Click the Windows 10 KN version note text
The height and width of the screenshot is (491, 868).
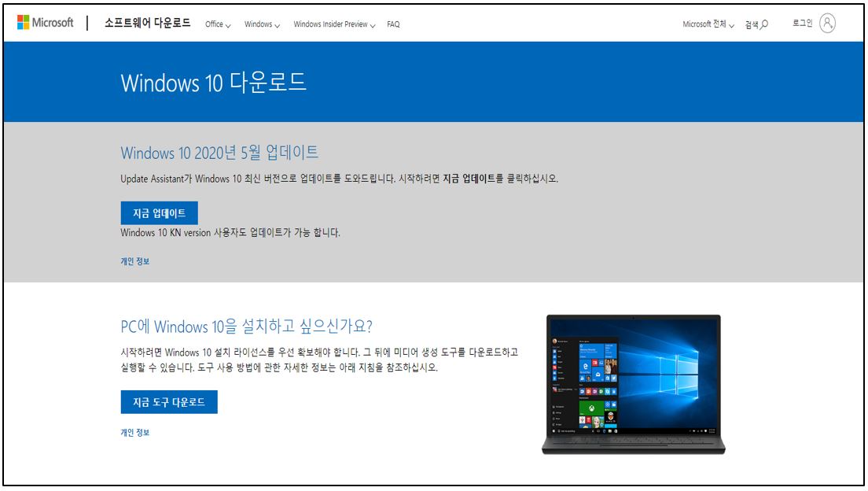230,233
